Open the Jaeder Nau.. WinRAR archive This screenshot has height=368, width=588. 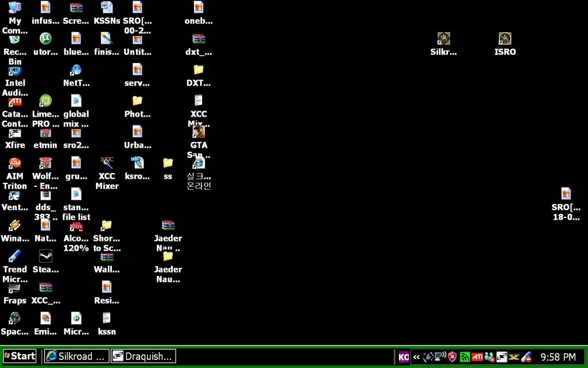[168, 225]
